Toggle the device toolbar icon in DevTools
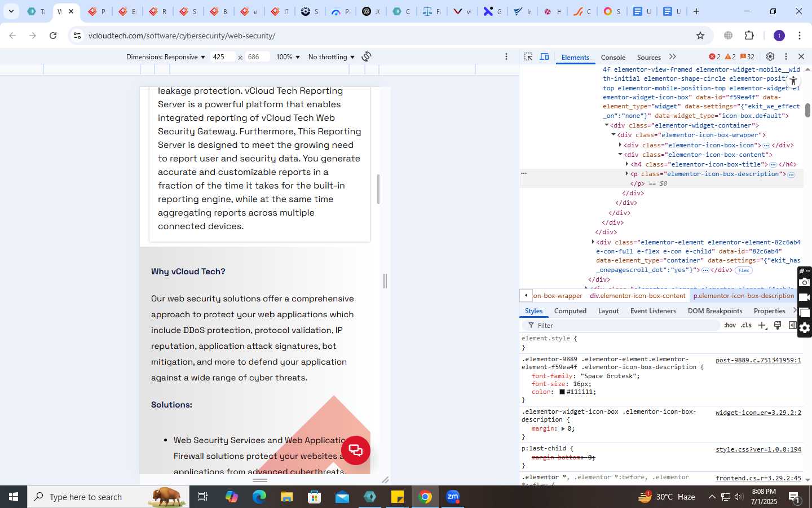The height and width of the screenshot is (508, 812). coord(545,56)
